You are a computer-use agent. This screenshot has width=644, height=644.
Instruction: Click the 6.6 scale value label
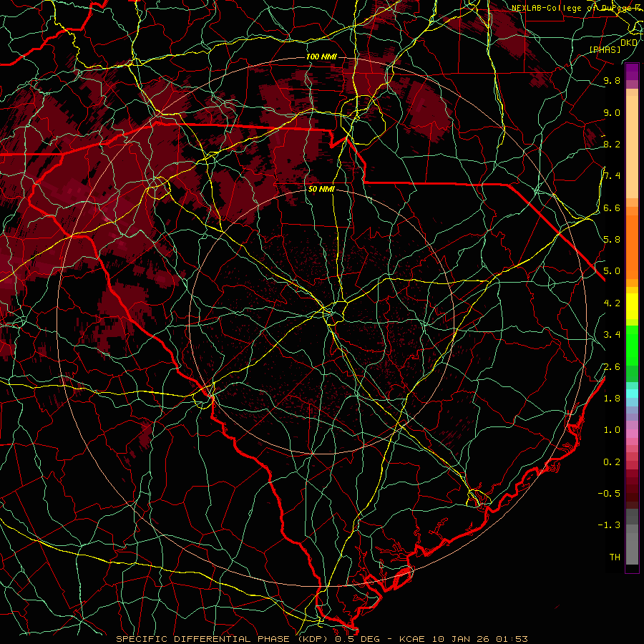point(612,208)
